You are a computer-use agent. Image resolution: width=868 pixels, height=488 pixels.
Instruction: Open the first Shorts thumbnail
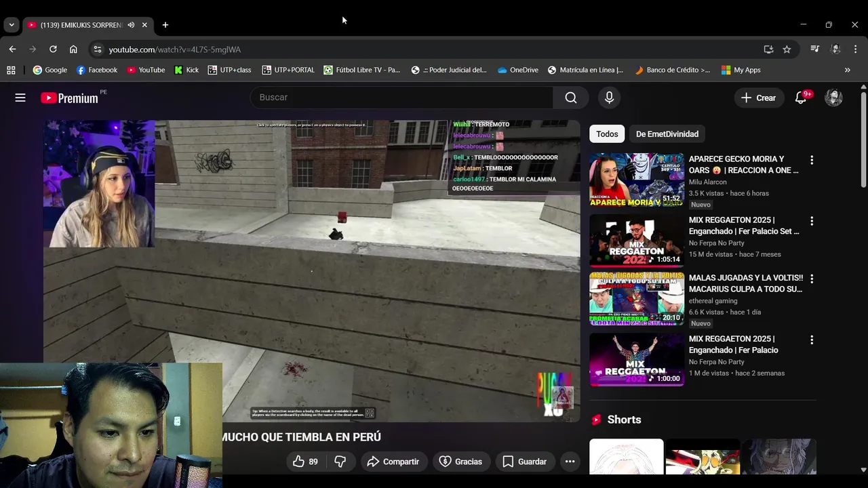[626, 457]
